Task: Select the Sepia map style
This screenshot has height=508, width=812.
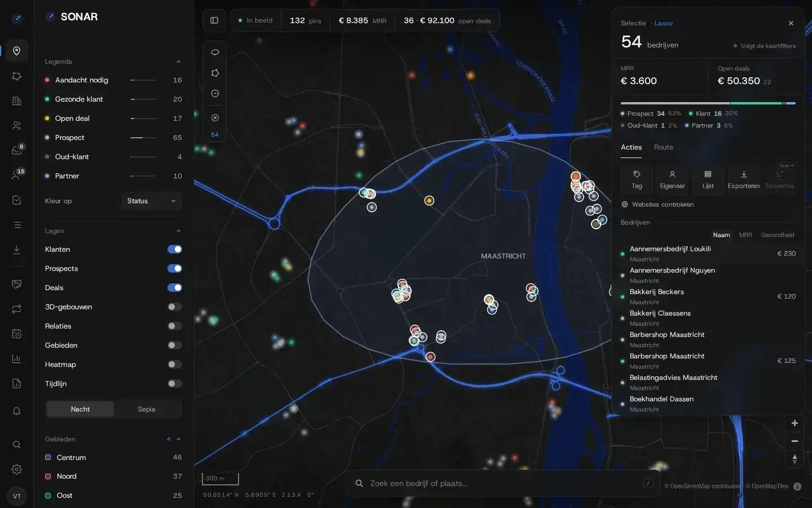Action: point(147,409)
